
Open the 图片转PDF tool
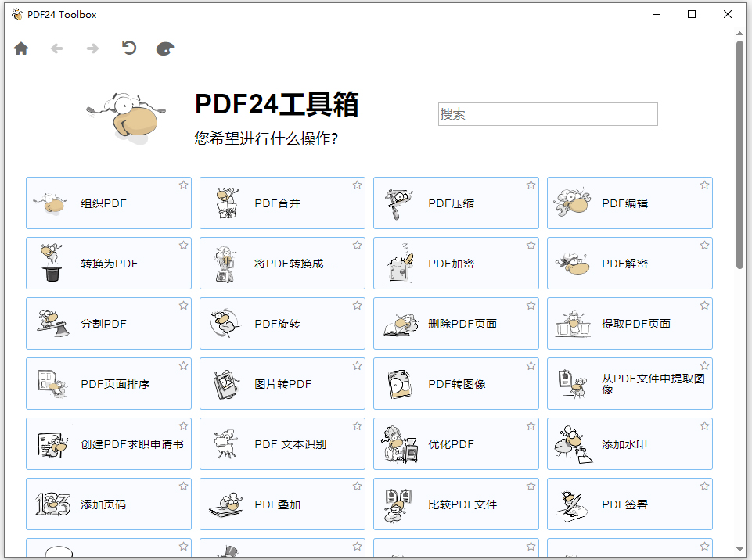(x=282, y=383)
